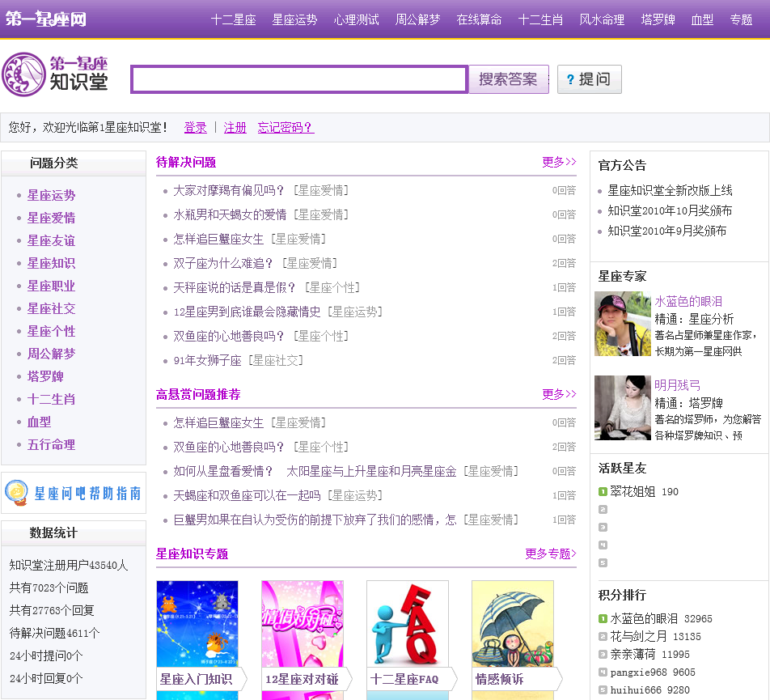Click expert 水蓝色的眼泪 avatar photo

[x=623, y=324]
